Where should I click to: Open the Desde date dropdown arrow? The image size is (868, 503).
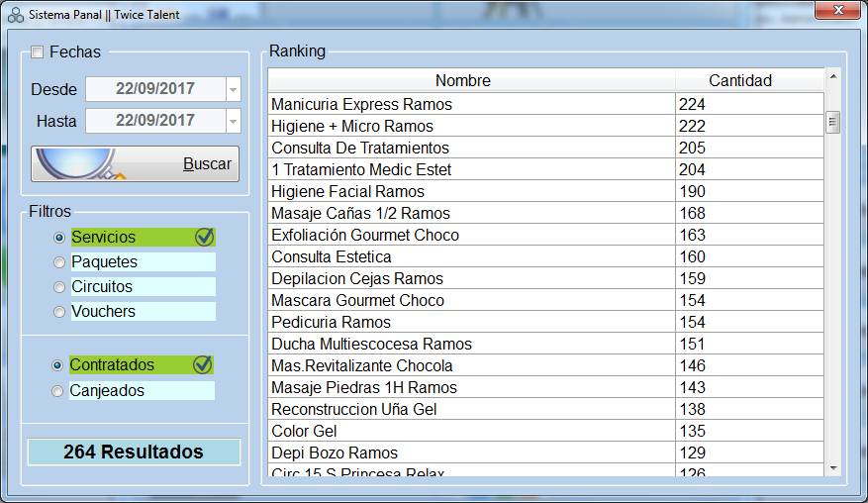(234, 89)
